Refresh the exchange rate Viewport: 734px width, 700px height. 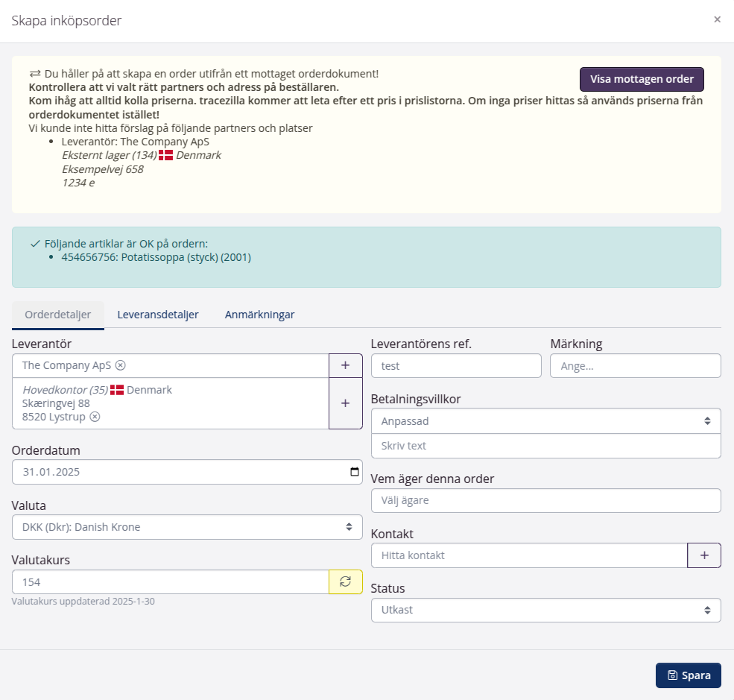click(345, 581)
